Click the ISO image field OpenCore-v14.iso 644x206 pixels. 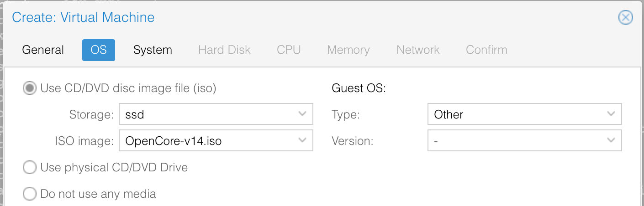click(206, 141)
